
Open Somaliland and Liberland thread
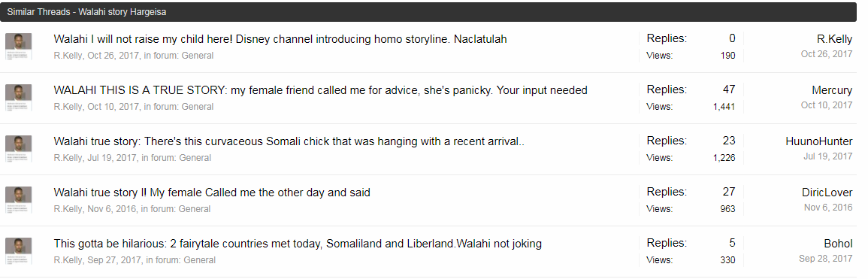click(x=298, y=244)
